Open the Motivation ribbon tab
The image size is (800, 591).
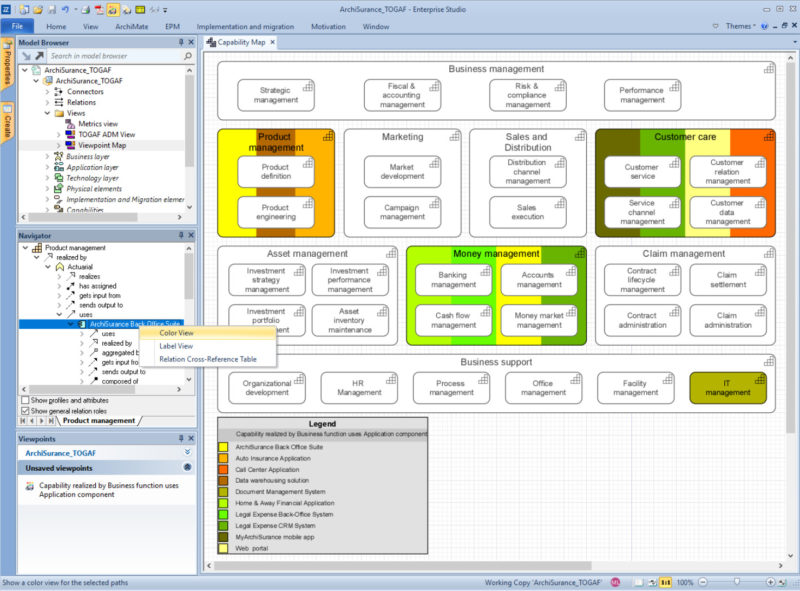(329, 27)
